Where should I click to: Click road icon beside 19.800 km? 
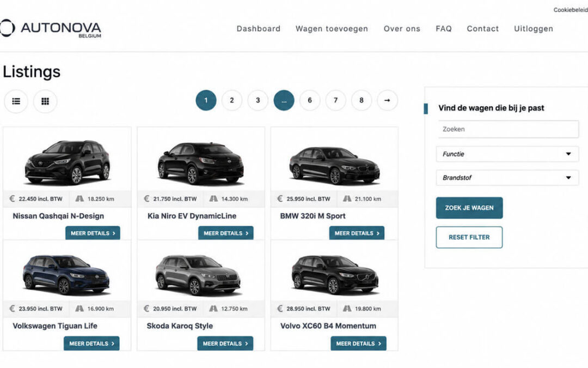(347, 309)
